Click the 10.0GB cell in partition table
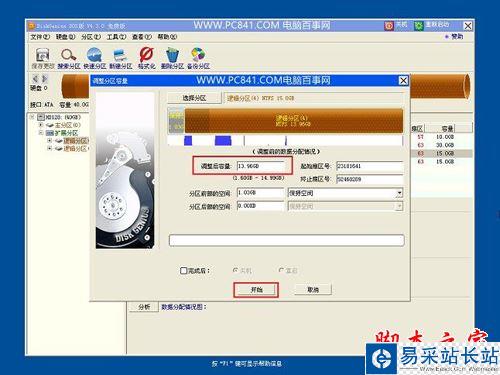Screen dimensions: 500x375 (x=445, y=137)
